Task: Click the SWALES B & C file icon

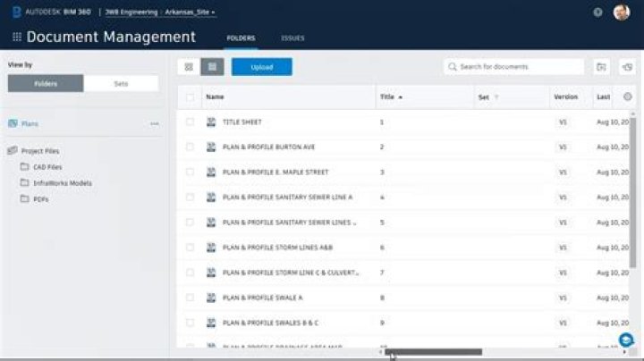Action: tap(211, 323)
